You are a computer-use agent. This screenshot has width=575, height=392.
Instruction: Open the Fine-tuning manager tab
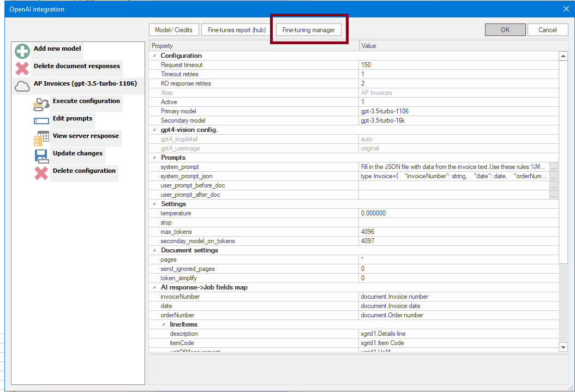(x=309, y=30)
